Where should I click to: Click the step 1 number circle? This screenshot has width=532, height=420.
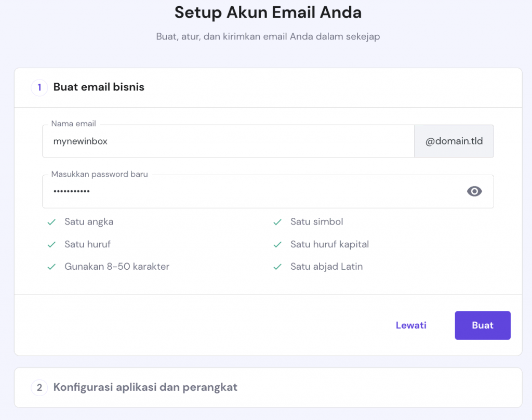(x=39, y=87)
